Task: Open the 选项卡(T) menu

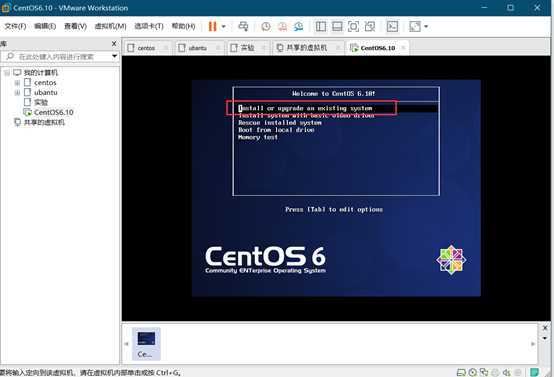Action: 149,26
